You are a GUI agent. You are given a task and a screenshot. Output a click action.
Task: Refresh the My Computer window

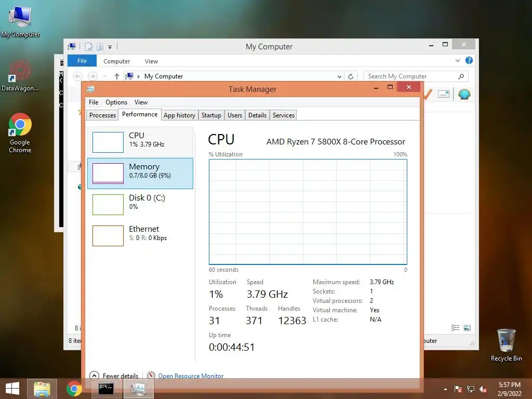pyautogui.click(x=351, y=77)
